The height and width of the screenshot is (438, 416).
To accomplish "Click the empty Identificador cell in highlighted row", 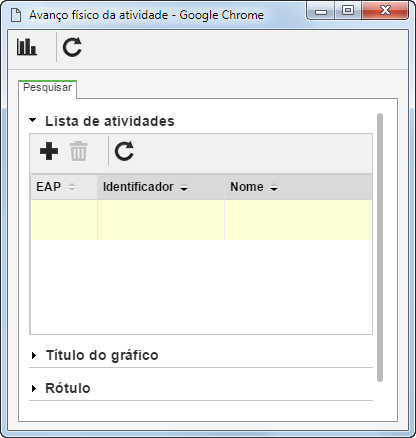I will click(x=161, y=220).
